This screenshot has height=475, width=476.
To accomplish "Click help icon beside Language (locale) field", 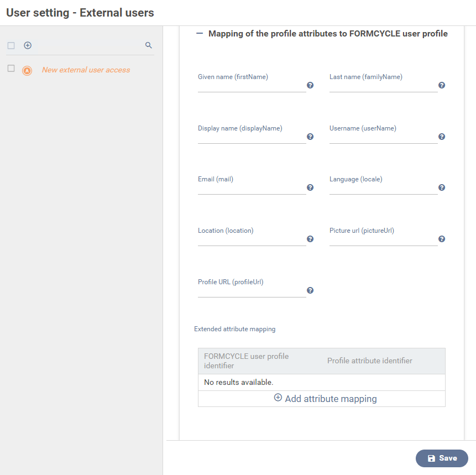I will [x=442, y=187].
